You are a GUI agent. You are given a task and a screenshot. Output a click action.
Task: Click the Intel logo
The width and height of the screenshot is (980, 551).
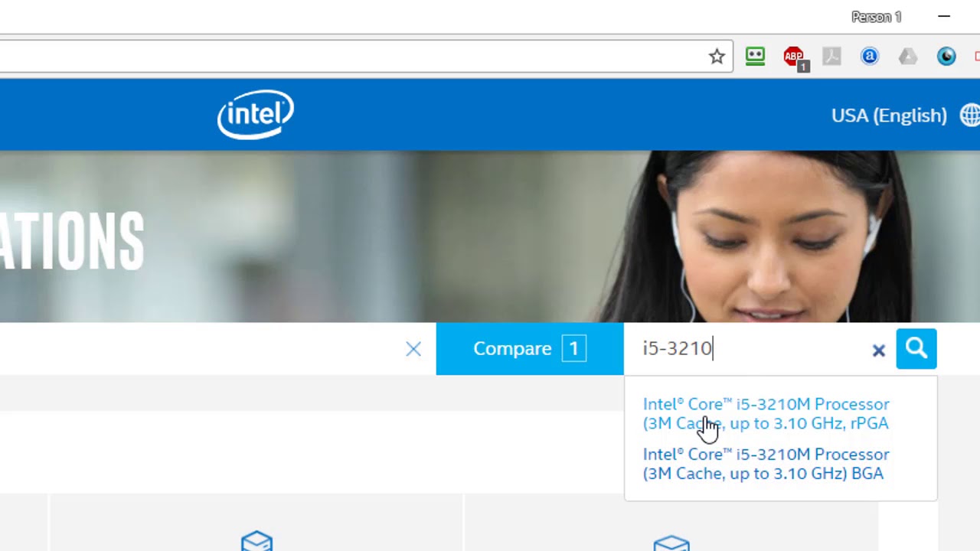(x=256, y=115)
